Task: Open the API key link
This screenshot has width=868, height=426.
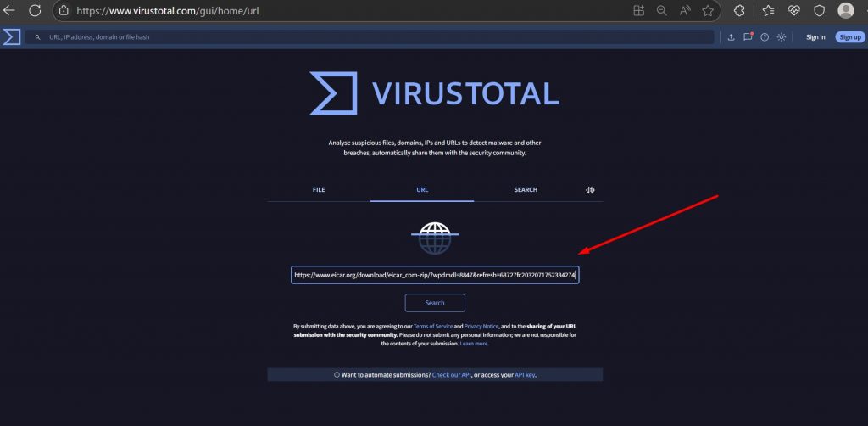Action: point(525,375)
